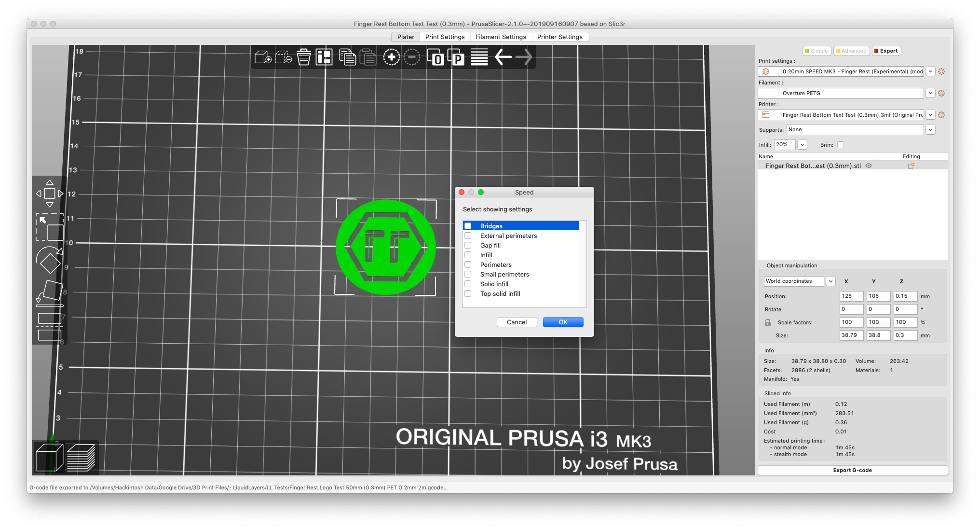The height and width of the screenshot is (529, 980).
Task: Open the Filament preset dropdown
Action: click(x=930, y=93)
